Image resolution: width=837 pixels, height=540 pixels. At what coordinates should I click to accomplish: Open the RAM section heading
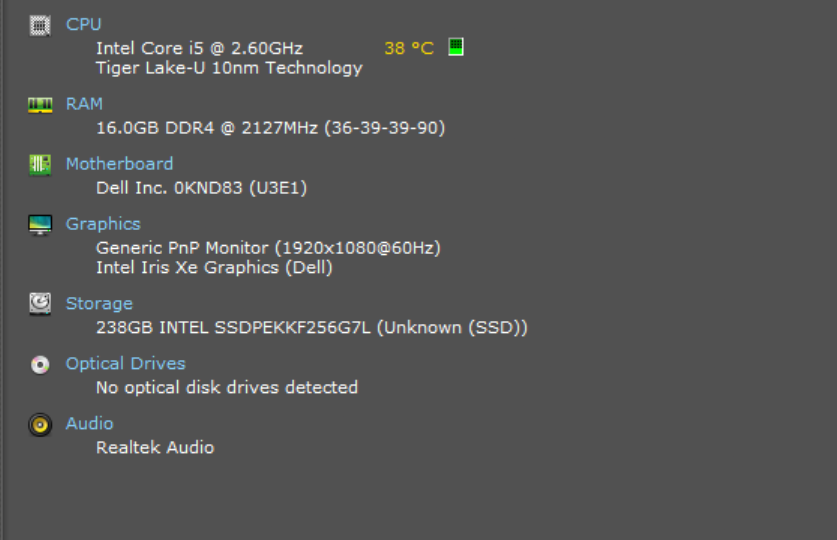(84, 103)
